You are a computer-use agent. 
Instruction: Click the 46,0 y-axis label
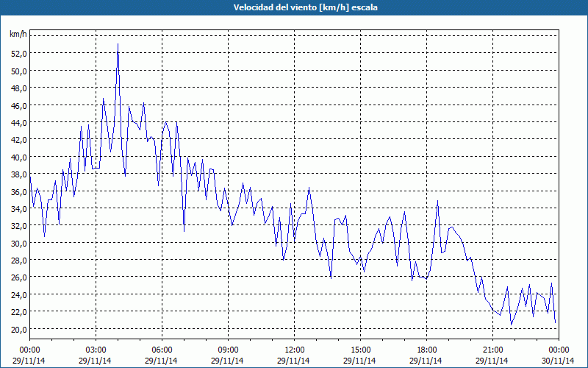20,105
